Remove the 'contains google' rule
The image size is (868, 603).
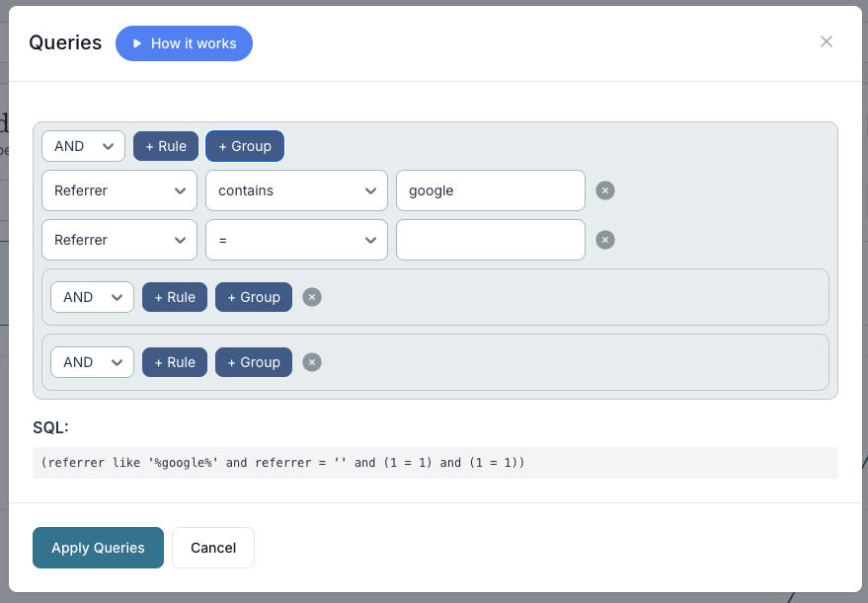click(x=605, y=190)
